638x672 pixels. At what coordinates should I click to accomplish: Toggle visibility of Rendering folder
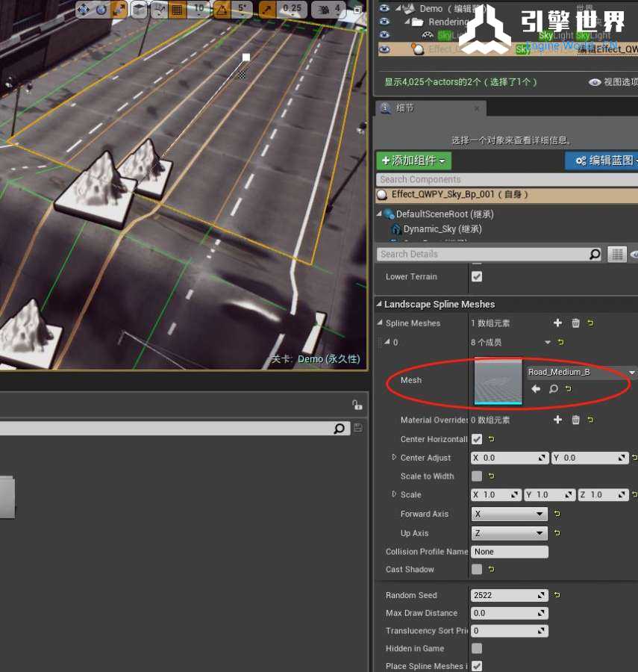pyautogui.click(x=384, y=22)
